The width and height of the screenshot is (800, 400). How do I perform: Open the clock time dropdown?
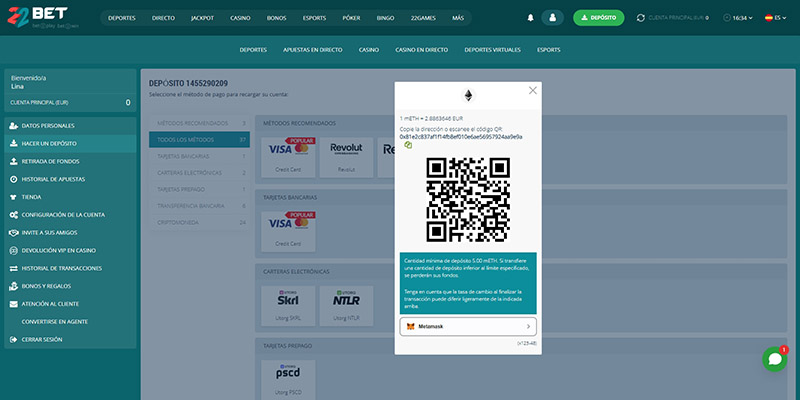click(738, 18)
